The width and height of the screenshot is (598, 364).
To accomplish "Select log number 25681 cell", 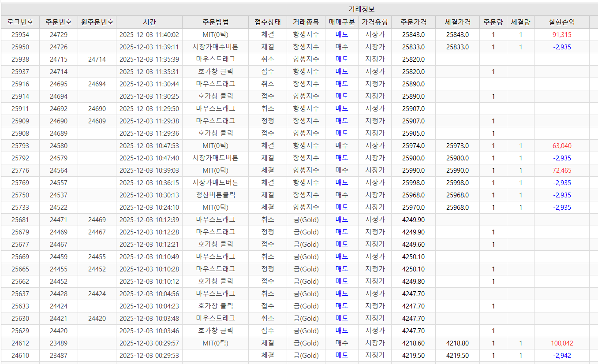I will click(x=20, y=219).
